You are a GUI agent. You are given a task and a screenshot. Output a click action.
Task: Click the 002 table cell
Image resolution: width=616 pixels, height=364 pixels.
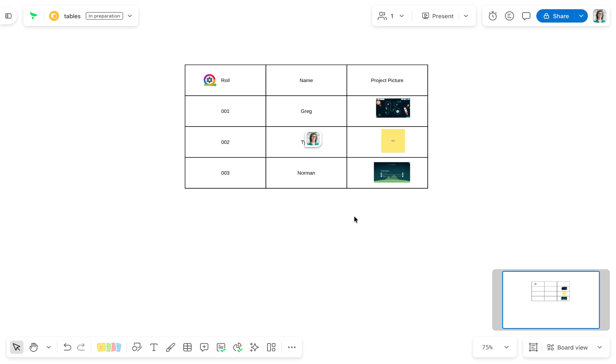225,142
